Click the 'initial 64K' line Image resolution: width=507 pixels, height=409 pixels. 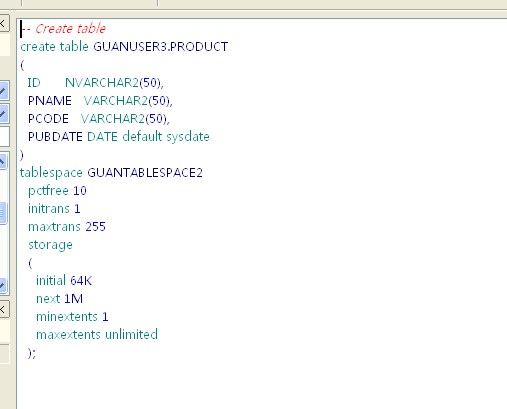click(x=64, y=281)
